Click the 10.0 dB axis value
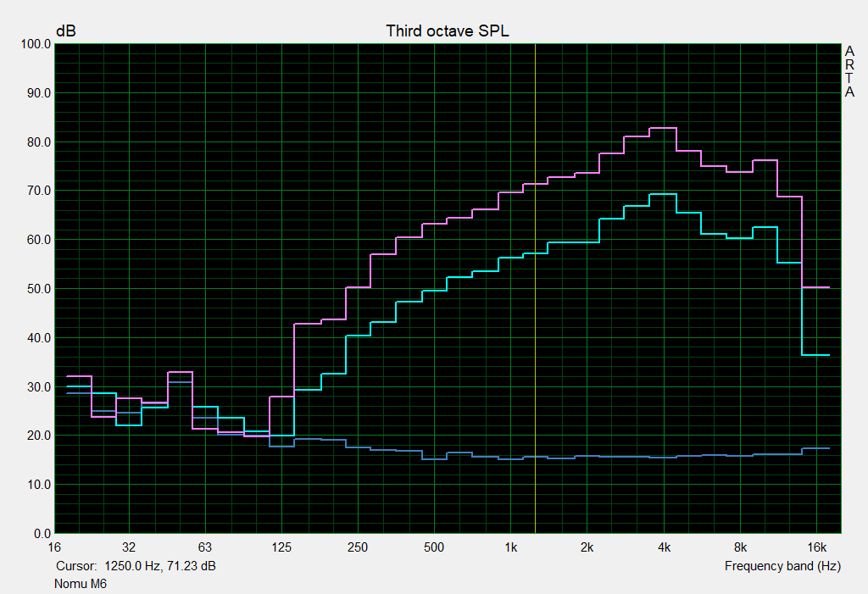This screenshot has height=594, width=868. (x=39, y=485)
